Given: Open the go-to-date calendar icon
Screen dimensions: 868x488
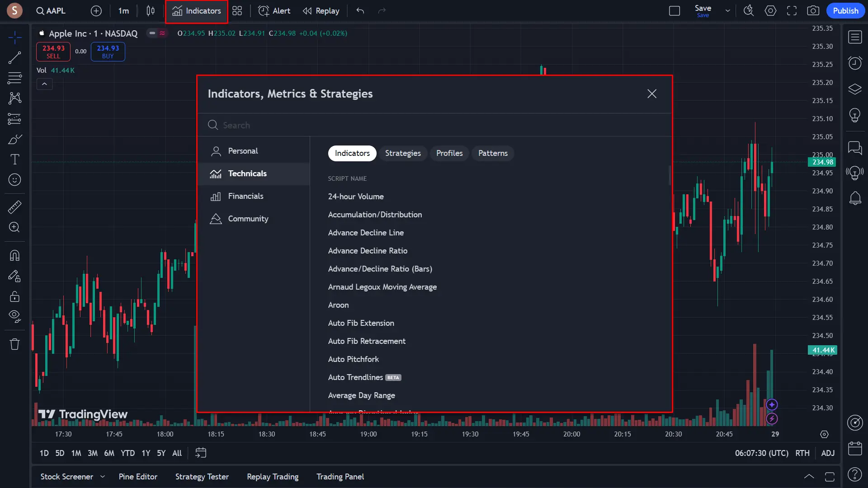Looking at the screenshot, I should click(201, 453).
